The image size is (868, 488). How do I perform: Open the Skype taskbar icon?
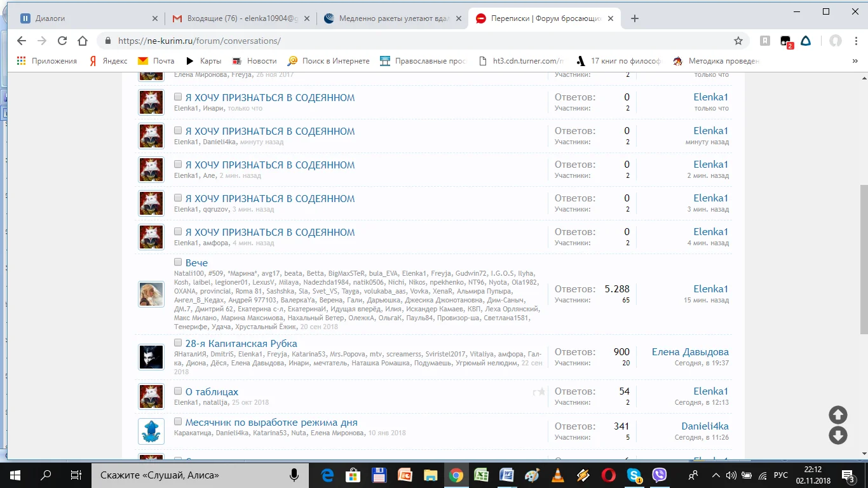pyautogui.click(x=634, y=475)
